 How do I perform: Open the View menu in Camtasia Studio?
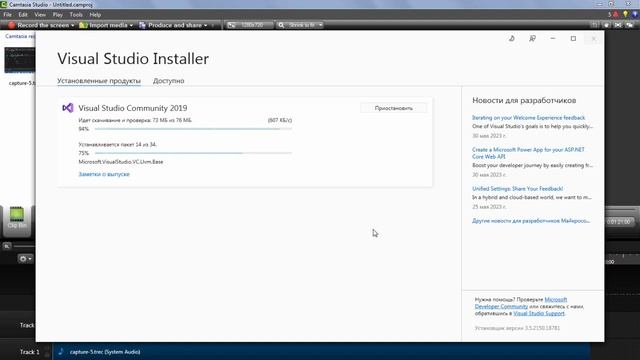(40, 15)
